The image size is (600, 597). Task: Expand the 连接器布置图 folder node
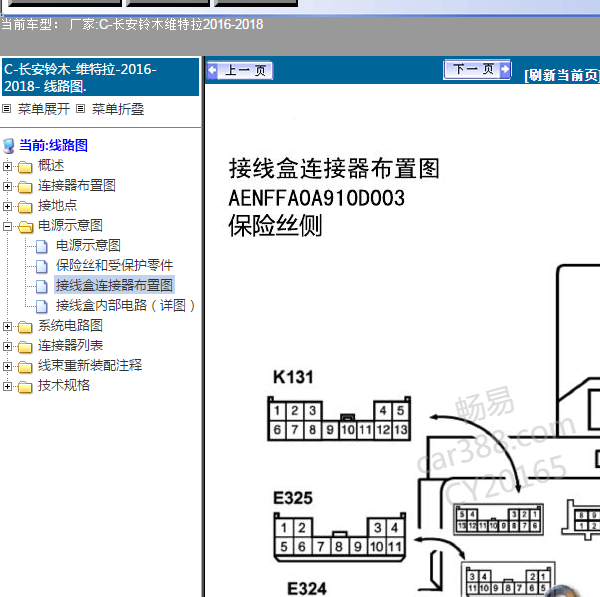[7, 186]
